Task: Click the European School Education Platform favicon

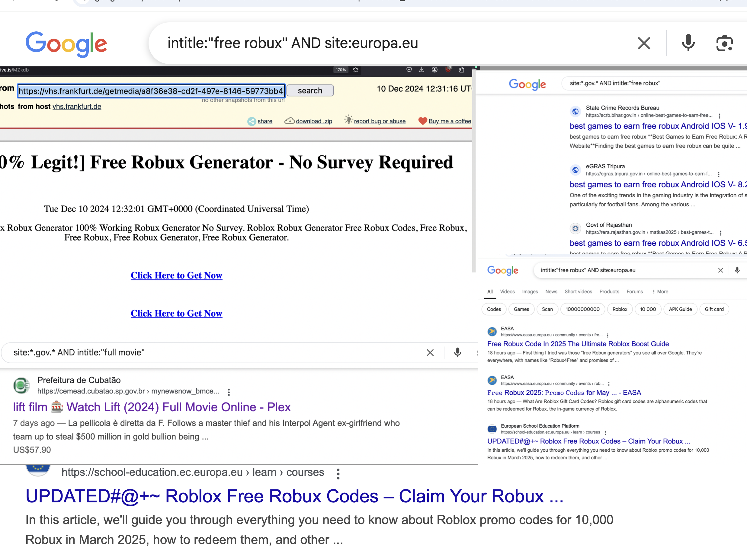Action: point(492,429)
